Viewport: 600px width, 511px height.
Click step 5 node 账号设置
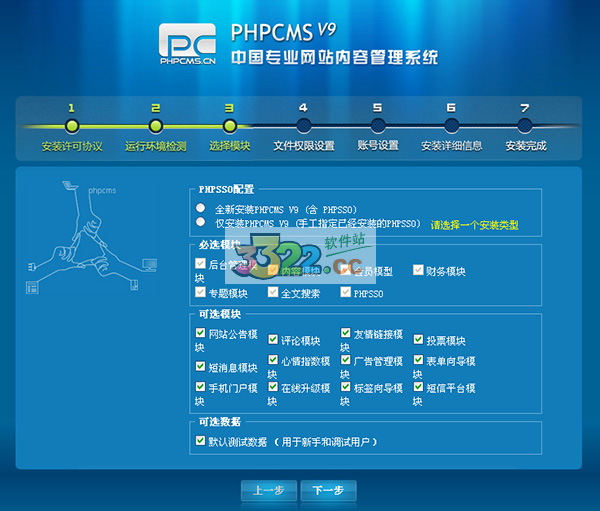[x=378, y=126]
